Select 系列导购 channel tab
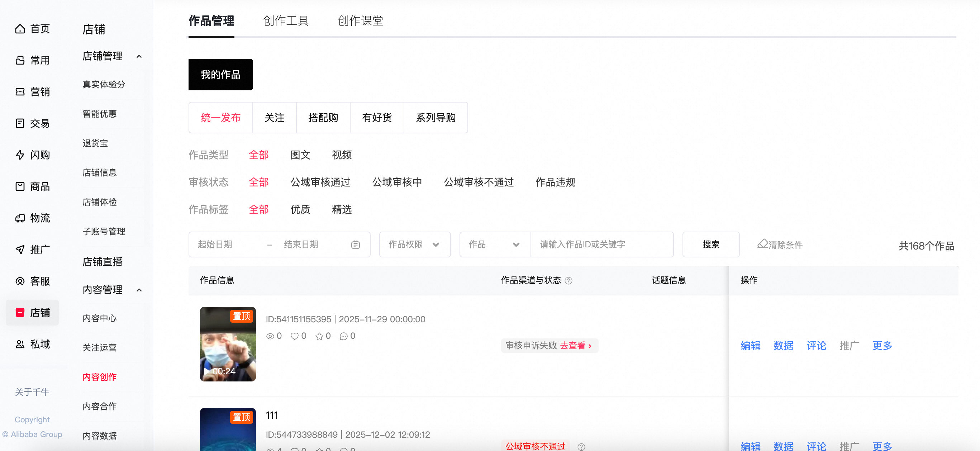 point(436,118)
